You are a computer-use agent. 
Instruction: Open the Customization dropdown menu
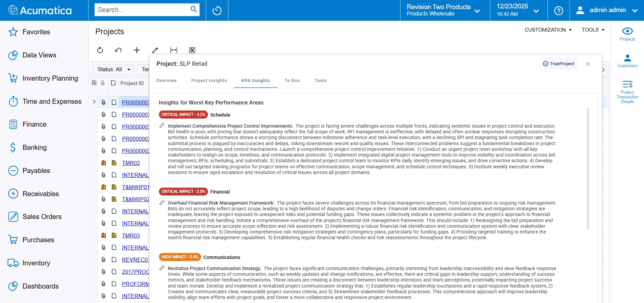[x=548, y=30]
